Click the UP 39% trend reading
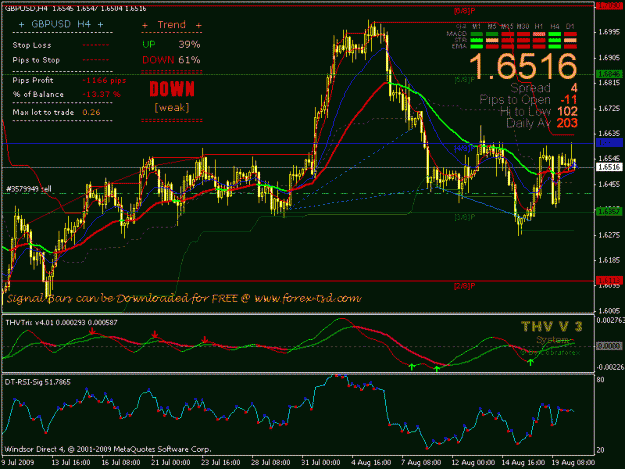Screen dimensions: 625x469 pos(171,45)
